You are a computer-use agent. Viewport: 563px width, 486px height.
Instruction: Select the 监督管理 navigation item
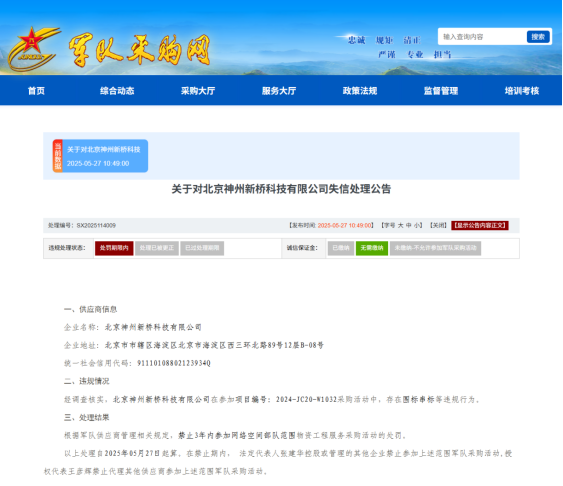(x=441, y=91)
